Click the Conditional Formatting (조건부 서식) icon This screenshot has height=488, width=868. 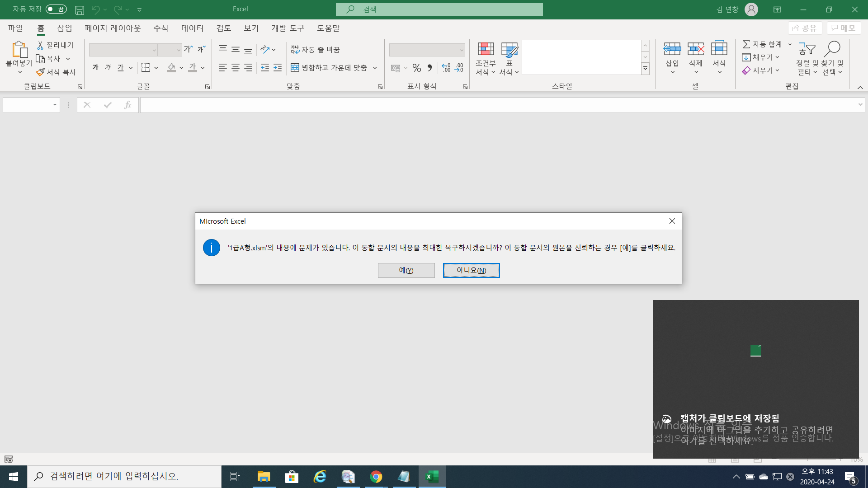[486, 49]
